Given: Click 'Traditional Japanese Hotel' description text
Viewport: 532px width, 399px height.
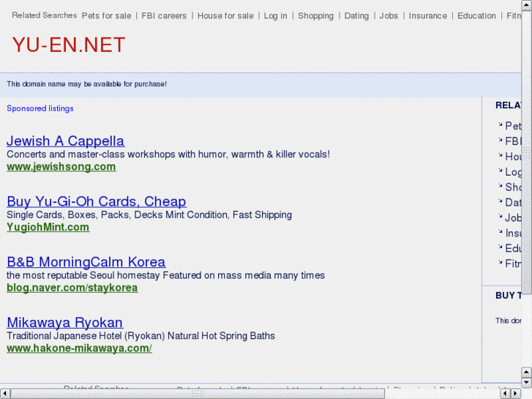Looking at the screenshot, I should (x=141, y=335).
